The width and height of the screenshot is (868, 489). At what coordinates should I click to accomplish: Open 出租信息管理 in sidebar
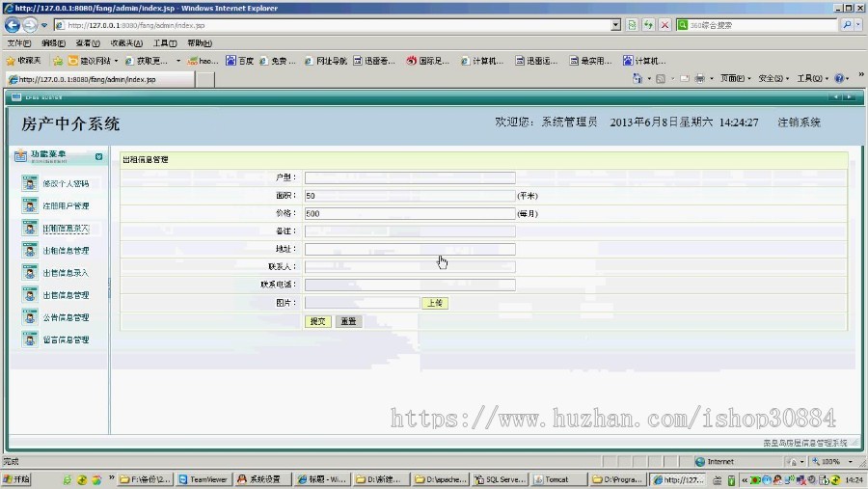66,251
